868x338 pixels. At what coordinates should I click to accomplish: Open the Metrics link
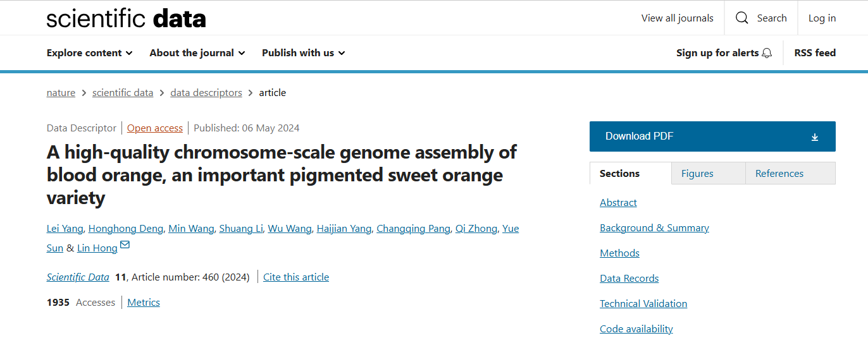(144, 303)
